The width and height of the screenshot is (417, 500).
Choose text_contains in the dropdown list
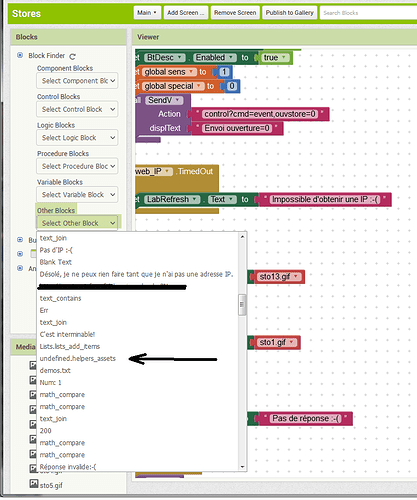60,298
